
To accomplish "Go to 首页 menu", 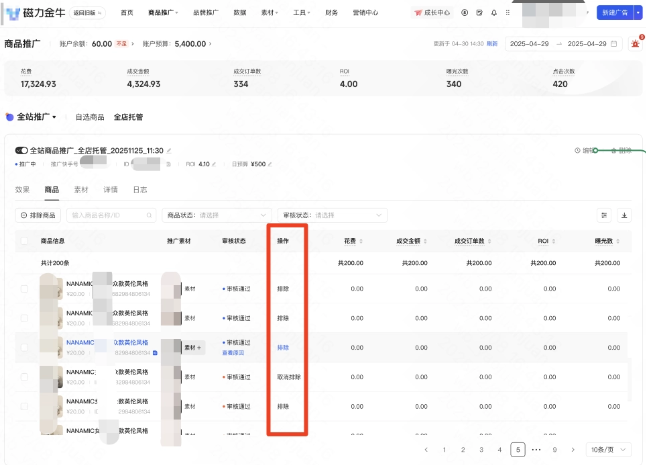I will [127, 13].
